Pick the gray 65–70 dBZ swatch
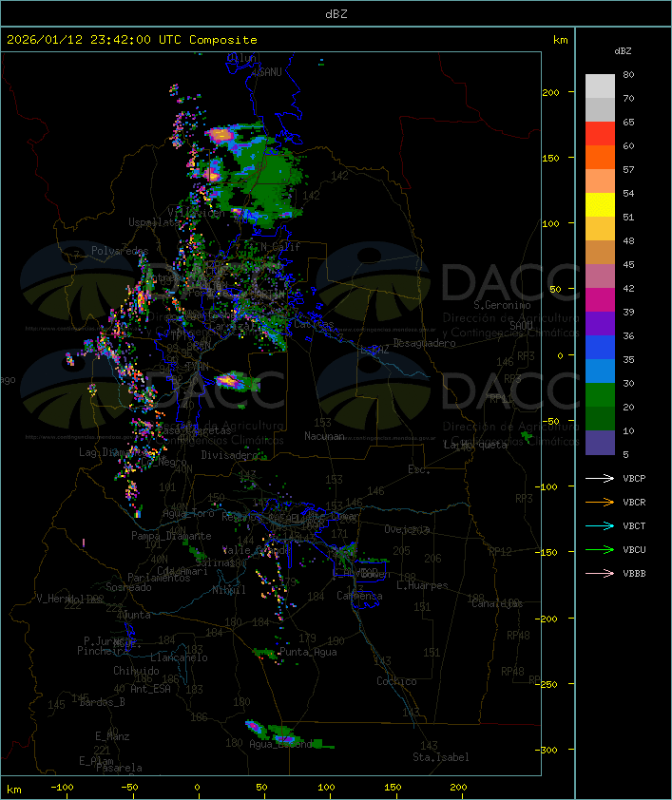This screenshot has height=800, width=672. pyautogui.click(x=600, y=109)
